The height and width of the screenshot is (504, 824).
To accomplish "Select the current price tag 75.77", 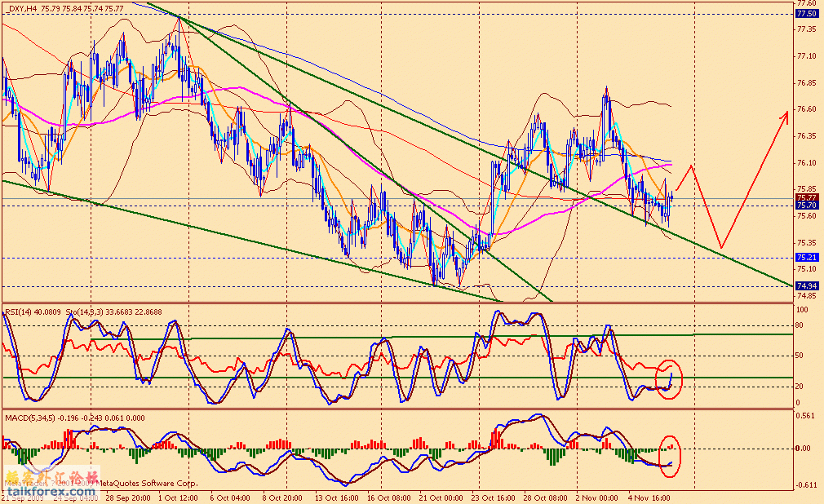I will [x=807, y=197].
